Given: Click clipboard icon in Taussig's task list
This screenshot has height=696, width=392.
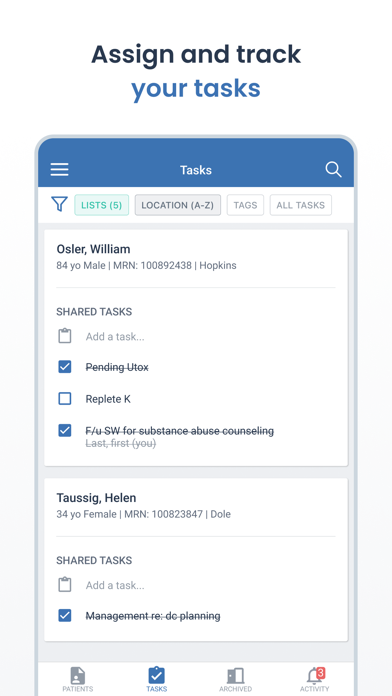Looking at the screenshot, I should [65, 585].
